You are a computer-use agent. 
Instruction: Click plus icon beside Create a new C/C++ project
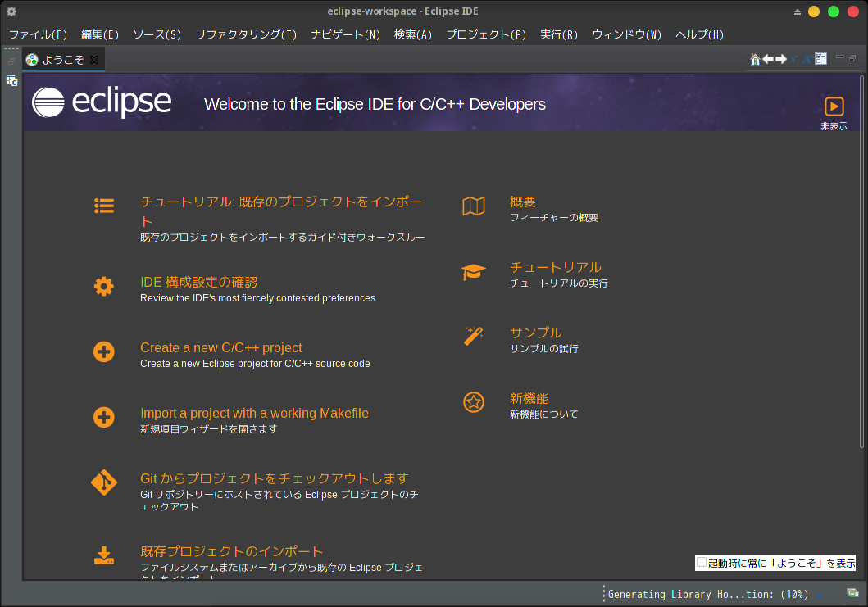104,352
